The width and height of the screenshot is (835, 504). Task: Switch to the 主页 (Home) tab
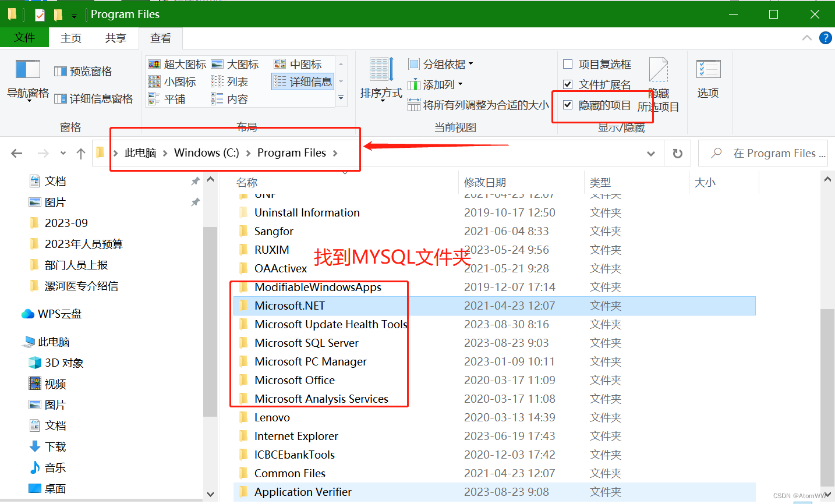[71, 38]
